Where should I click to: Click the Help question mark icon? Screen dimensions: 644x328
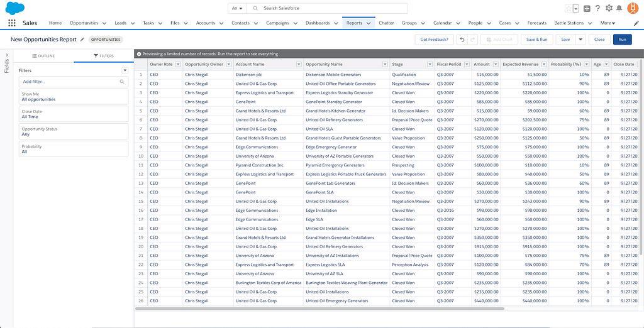click(597, 8)
